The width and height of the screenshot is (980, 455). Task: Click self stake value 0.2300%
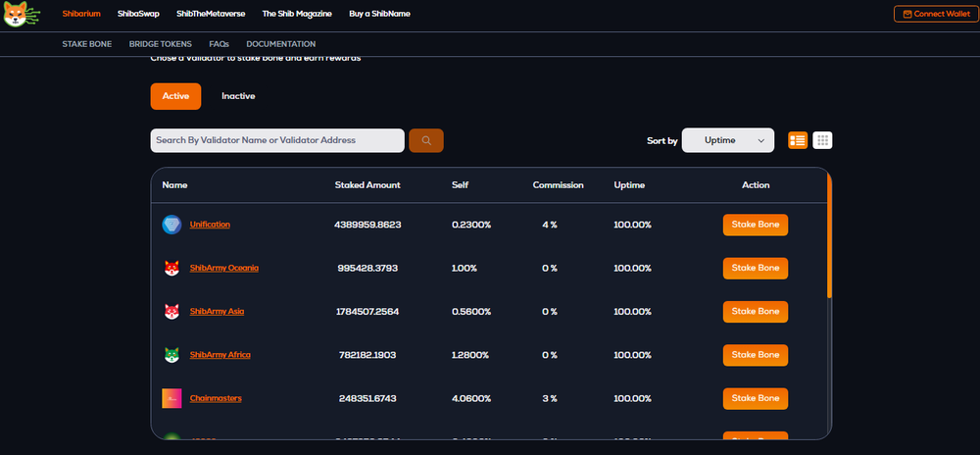tap(471, 225)
